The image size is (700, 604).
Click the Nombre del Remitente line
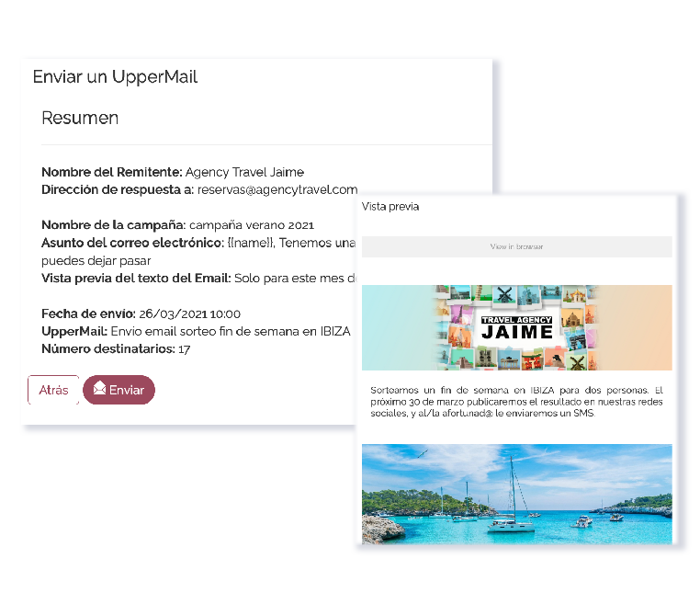[173, 172]
